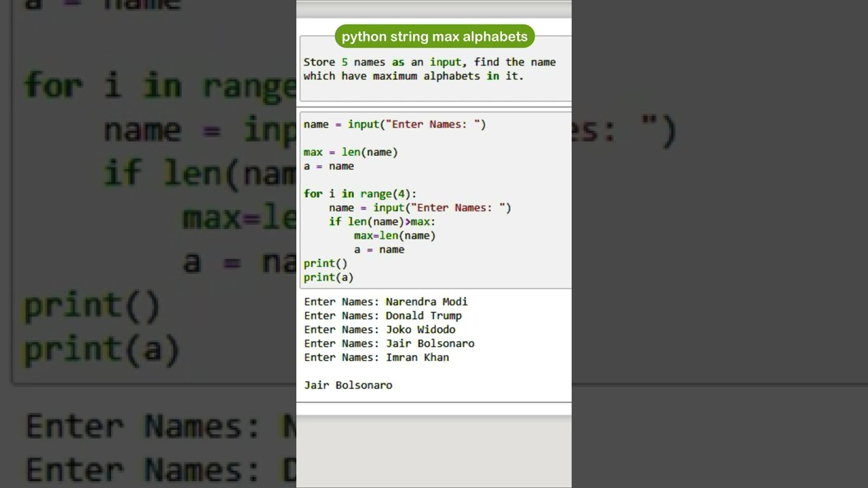Select output line 'Enter Names: Jair Bolsonaro'

[x=389, y=344]
